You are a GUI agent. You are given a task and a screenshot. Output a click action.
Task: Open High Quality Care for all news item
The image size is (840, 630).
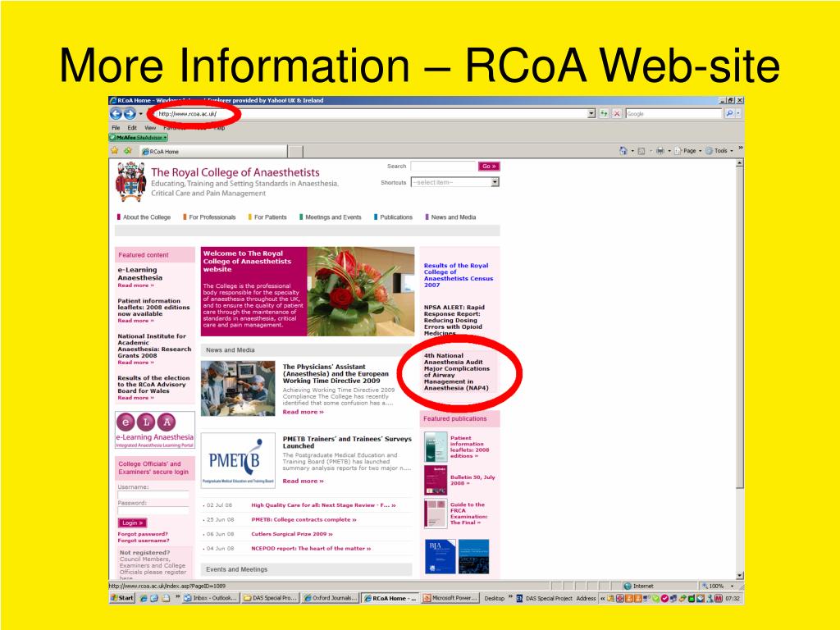point(323,505)
